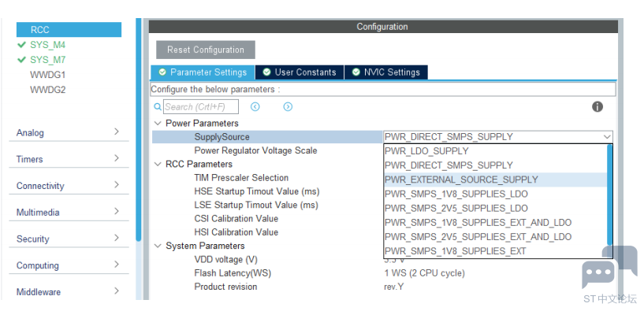Expand the Middleware category

point(69,292)
